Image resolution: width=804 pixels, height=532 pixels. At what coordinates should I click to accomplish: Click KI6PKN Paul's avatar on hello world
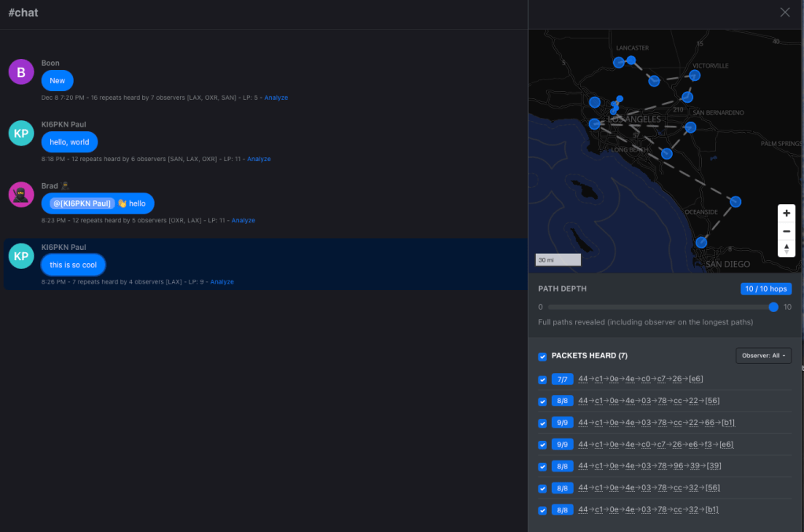coord(21,134)
